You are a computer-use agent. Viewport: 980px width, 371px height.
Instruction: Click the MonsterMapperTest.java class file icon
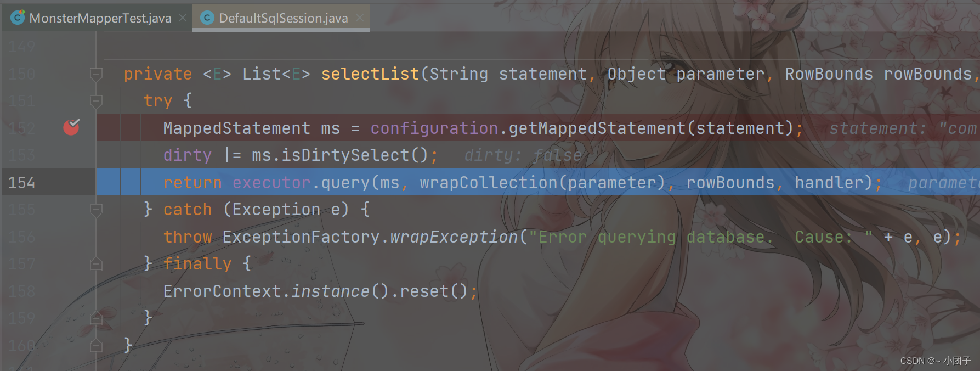point(18,18)
